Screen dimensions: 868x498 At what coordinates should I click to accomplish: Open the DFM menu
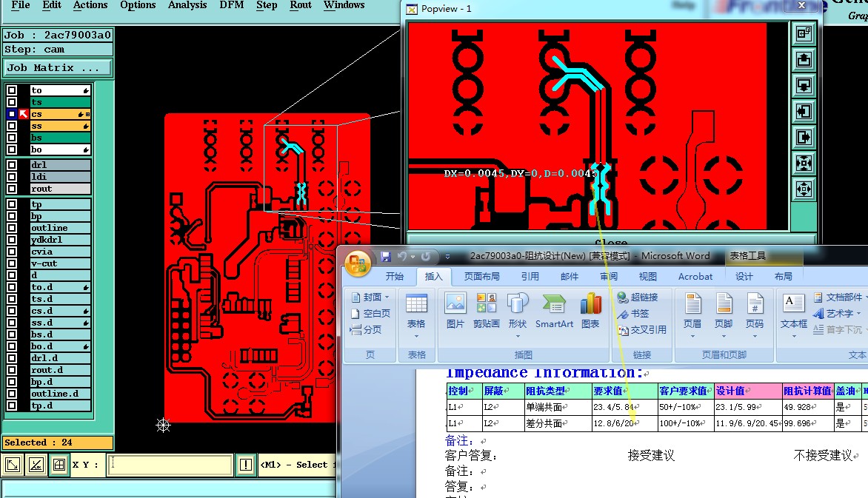point(231,5)
